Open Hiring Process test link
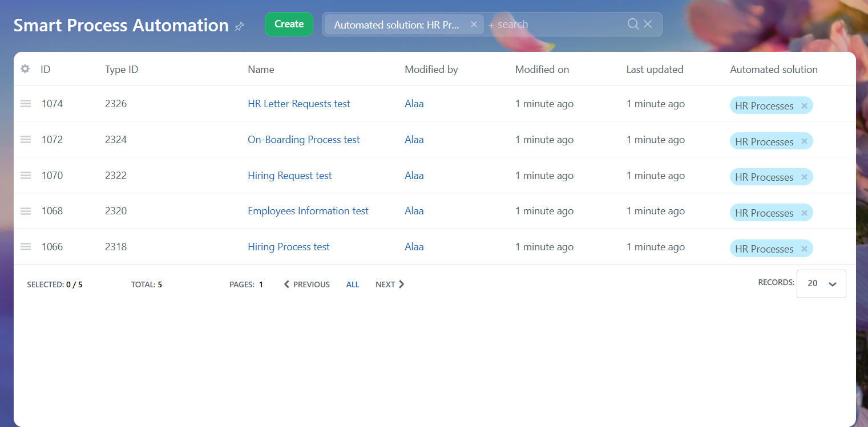This screenshot has width=868, height=427. [x=288, y=247]
